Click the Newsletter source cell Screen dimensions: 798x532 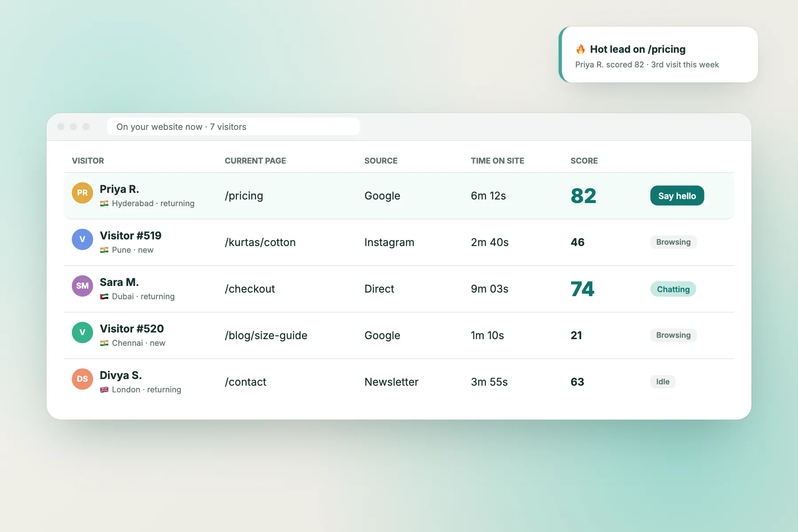coord(391,382)
